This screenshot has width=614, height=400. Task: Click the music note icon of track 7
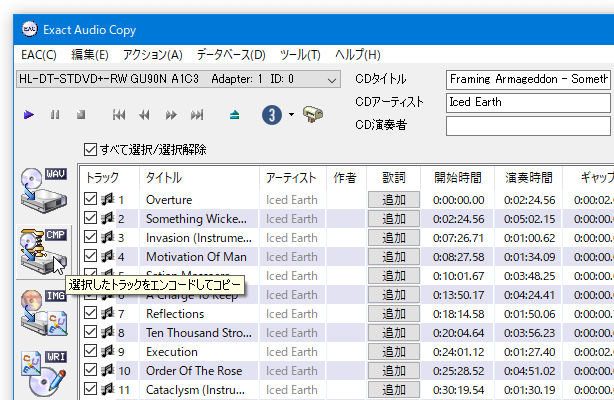(x=107, y=313)
